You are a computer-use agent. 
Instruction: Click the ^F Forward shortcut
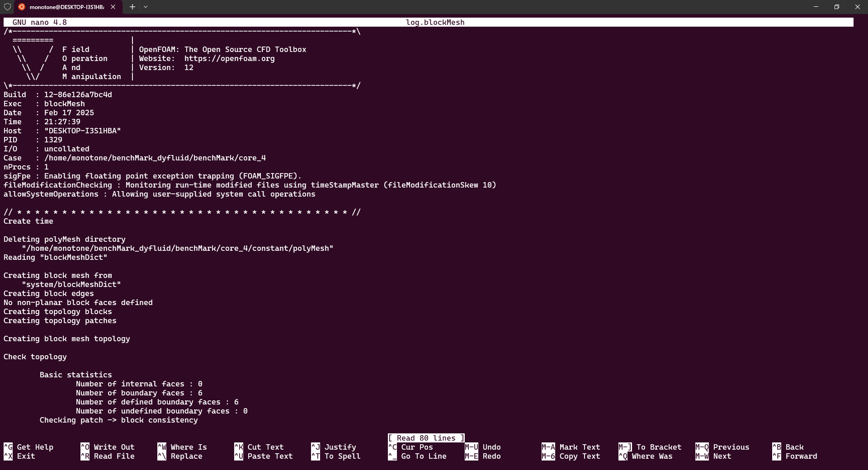point(795,456)
